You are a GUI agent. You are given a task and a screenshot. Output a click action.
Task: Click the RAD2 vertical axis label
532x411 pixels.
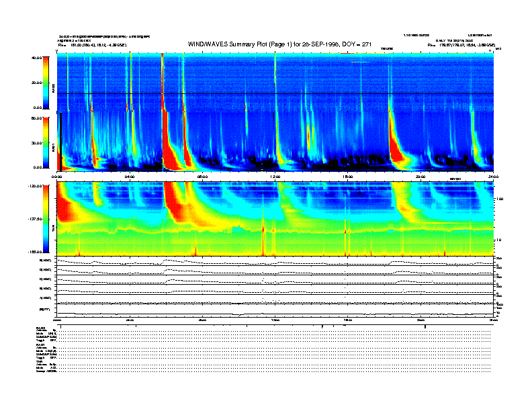[x=53, y=89]
